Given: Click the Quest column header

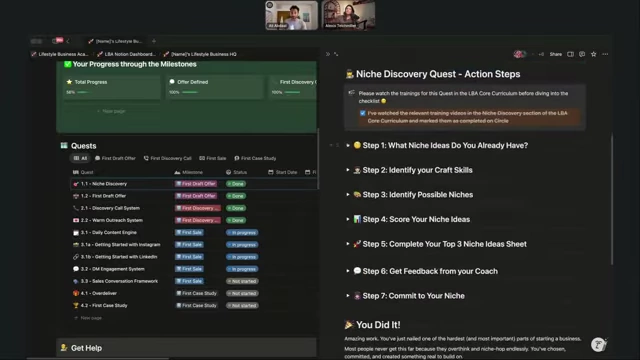Looking at the screenshot, I should click(x=83, y=172).
